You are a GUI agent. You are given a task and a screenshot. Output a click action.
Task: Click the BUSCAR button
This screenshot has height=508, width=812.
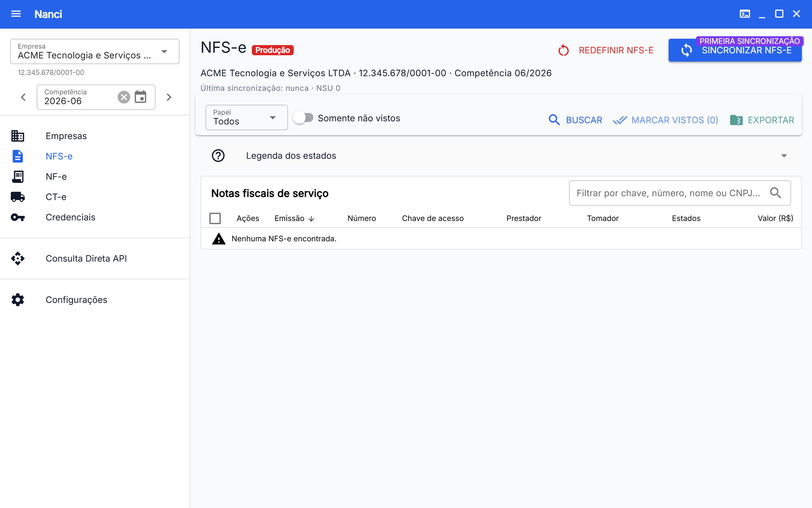(x=575, y=120)
